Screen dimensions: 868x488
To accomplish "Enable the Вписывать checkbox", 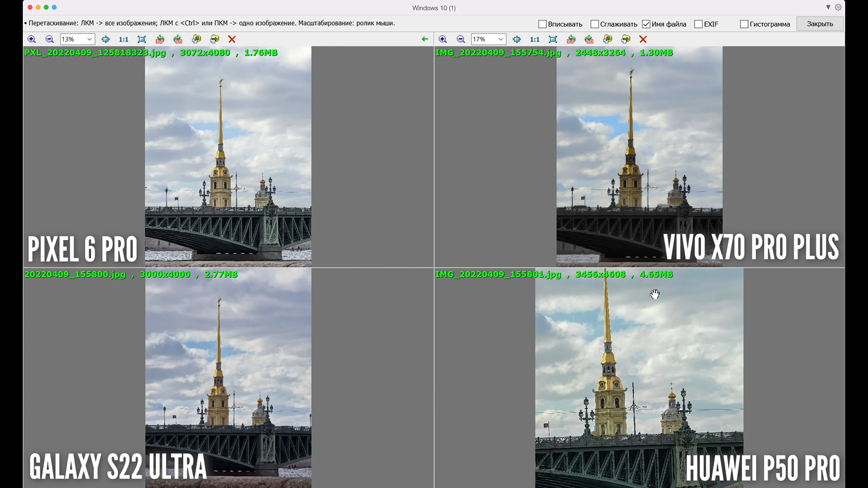I will pyautogui.click(x=542, y=24).
